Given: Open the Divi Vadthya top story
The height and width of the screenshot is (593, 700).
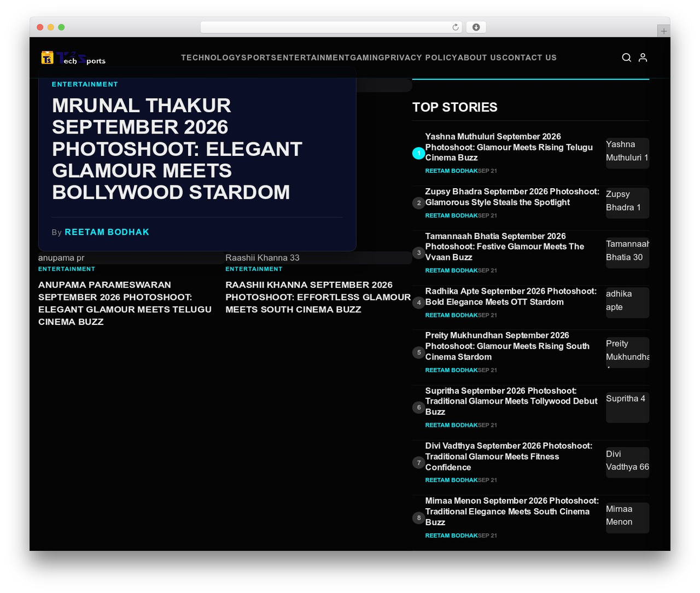Looking at the screenshot, I should (509, 457).
